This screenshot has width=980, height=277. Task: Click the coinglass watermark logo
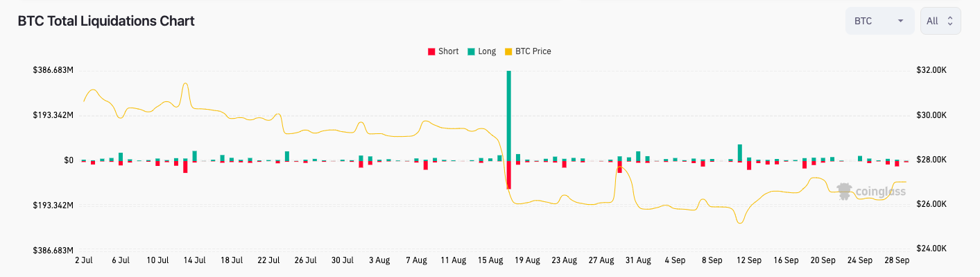click(x=871, y=191)
